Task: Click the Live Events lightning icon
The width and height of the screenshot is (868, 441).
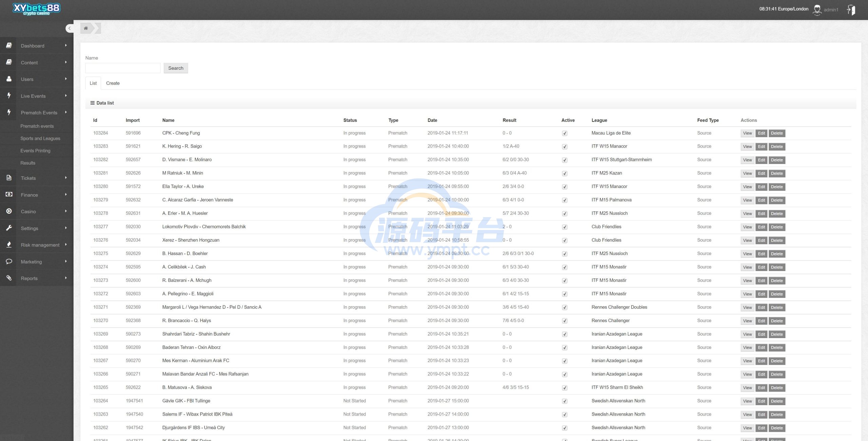Action: [9, 96]
